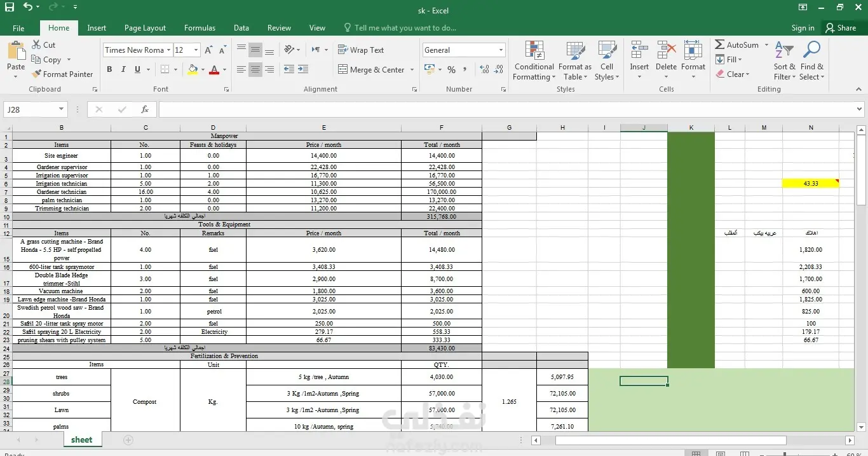Add a new sheet with plus icon

pyautogui.click(x=128, y=440)
